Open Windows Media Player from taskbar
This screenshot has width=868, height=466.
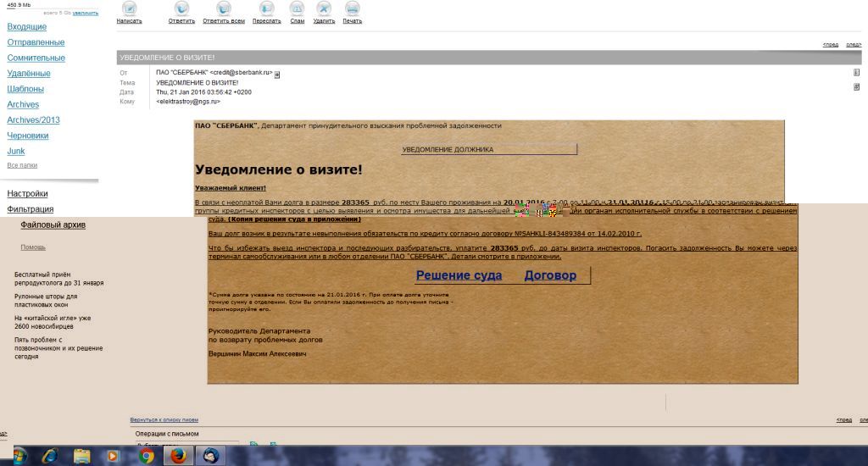pyautogui.click(x=113, y=456)
